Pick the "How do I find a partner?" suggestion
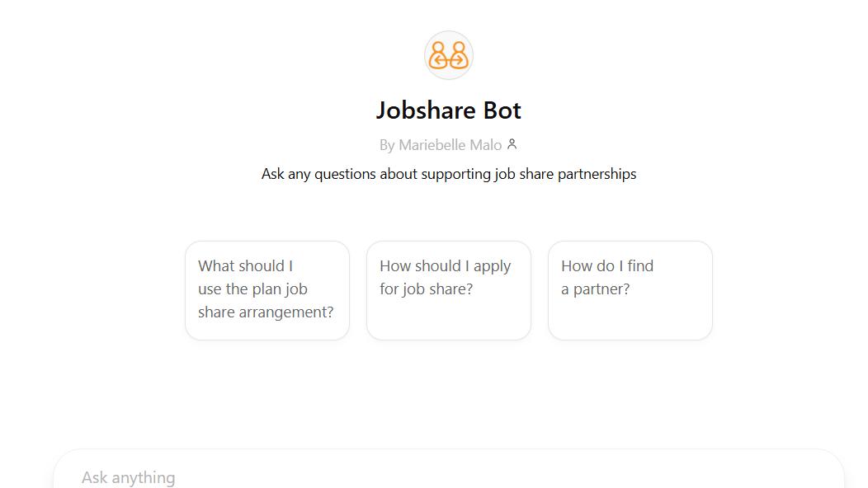868x488 pixels. (x=630, y=289)
